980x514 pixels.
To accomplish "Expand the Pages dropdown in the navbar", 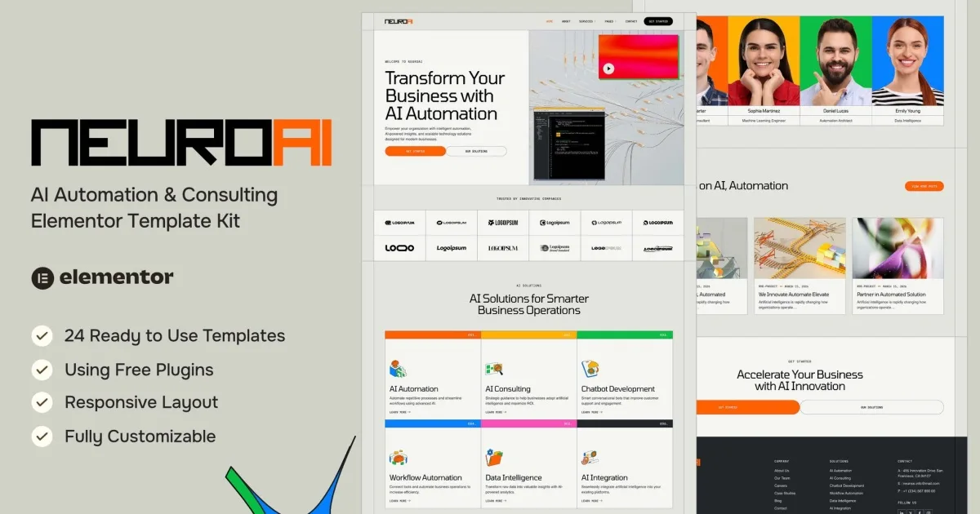I will [x=609, y=21].
